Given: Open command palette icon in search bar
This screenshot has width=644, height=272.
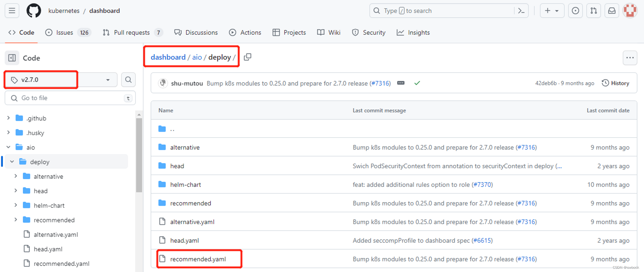Looking at the screenshot, I should click(x=521, y=11).
